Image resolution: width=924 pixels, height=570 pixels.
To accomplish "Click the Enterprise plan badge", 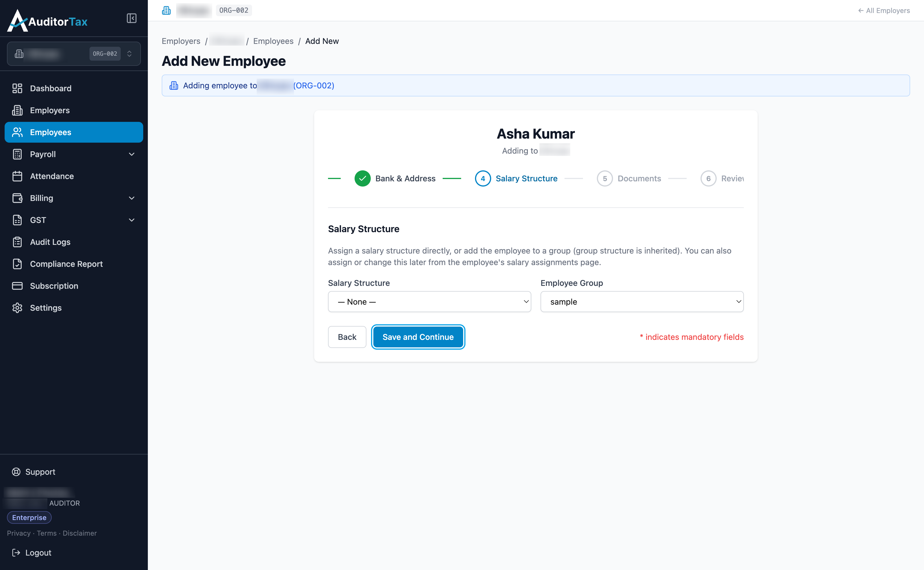I will [x=29, y=517].
